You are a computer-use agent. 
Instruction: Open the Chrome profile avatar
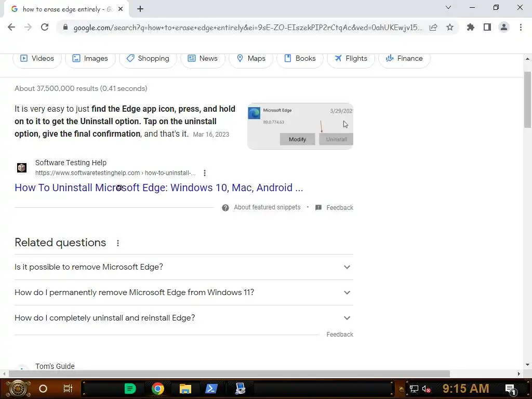[504, 27]
